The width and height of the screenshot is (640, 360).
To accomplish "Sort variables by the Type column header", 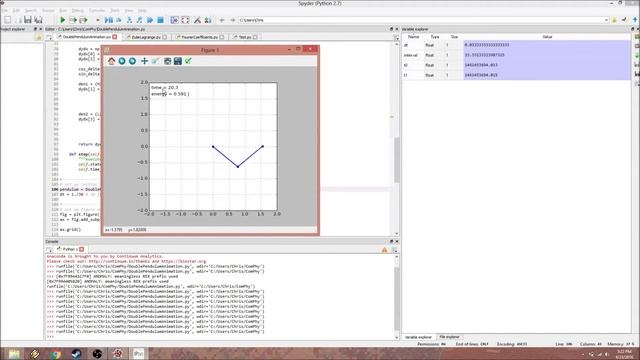I will [x=435, y=37].
